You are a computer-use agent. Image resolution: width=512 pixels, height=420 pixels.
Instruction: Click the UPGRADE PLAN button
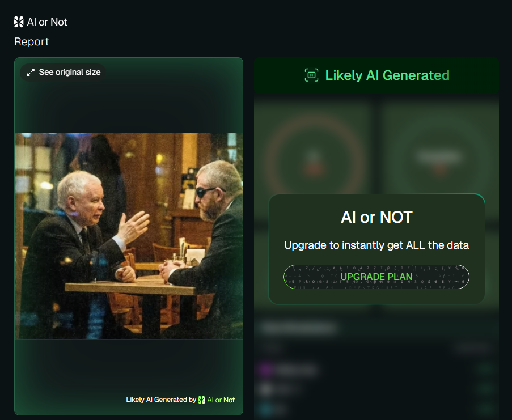click(376, 277)
